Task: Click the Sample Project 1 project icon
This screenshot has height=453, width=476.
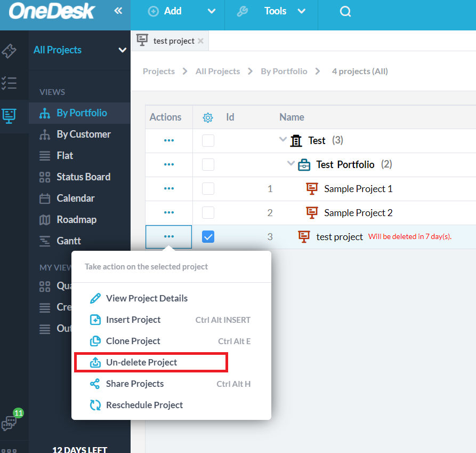Action: point(312,189)
